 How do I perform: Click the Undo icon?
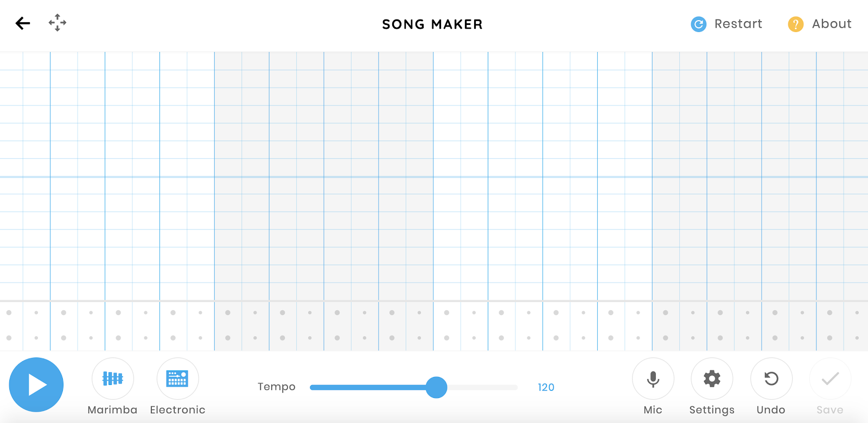(x=771, y=379)
